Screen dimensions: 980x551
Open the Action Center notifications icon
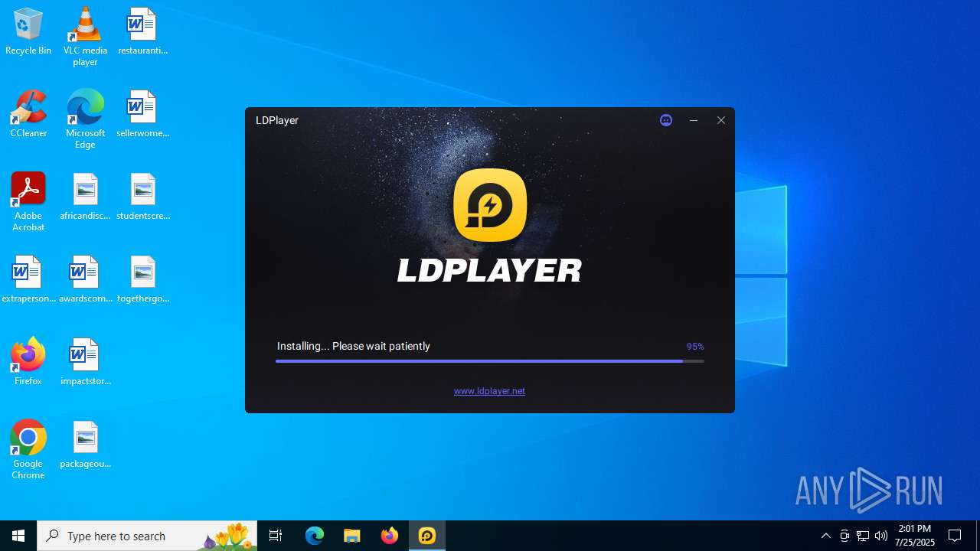click(955, 536)
